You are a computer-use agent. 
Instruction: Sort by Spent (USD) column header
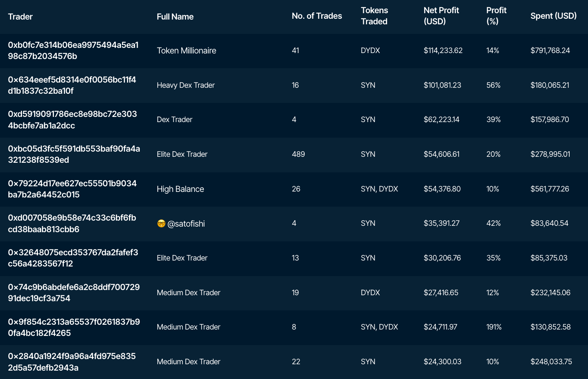(x=553, y=16)
